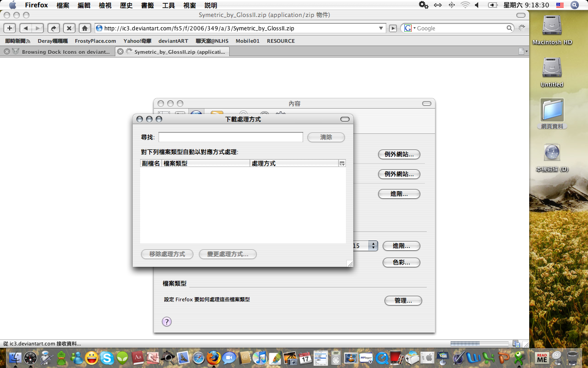Launch Keynote from the Dock

pyautogui.click(x=443, y=358)
